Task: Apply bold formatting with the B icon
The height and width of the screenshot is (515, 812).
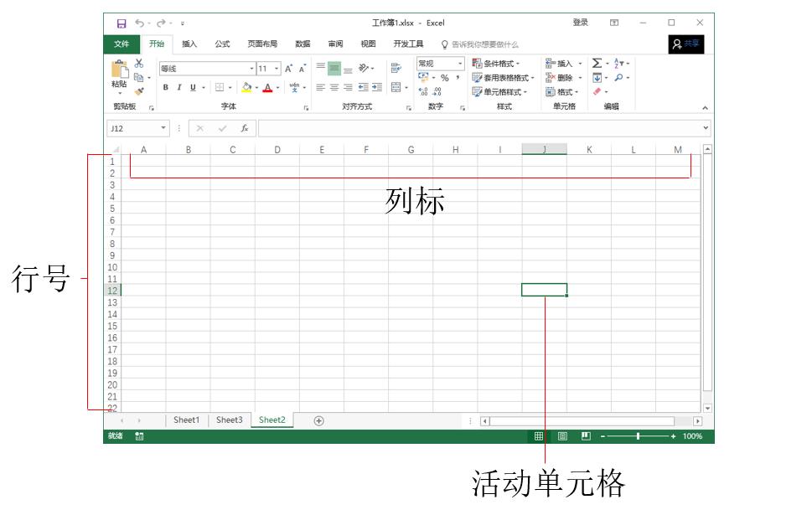Action: [166, 87]
